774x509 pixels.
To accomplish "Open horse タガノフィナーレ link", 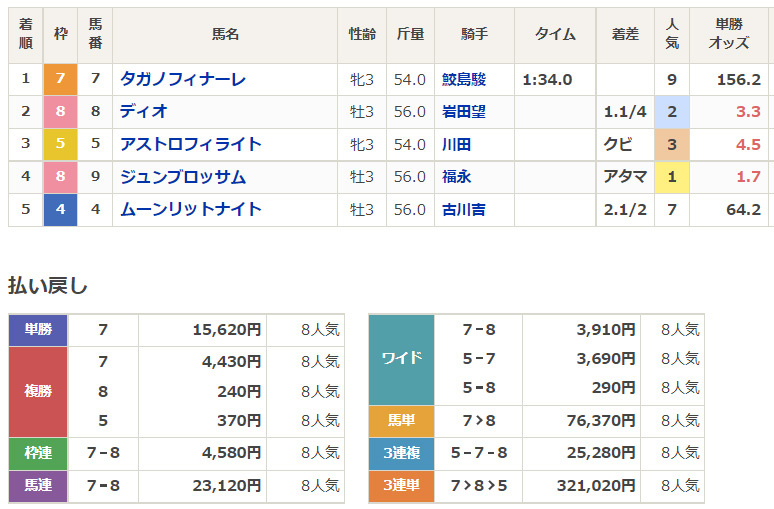I will (x=182, y=79).
